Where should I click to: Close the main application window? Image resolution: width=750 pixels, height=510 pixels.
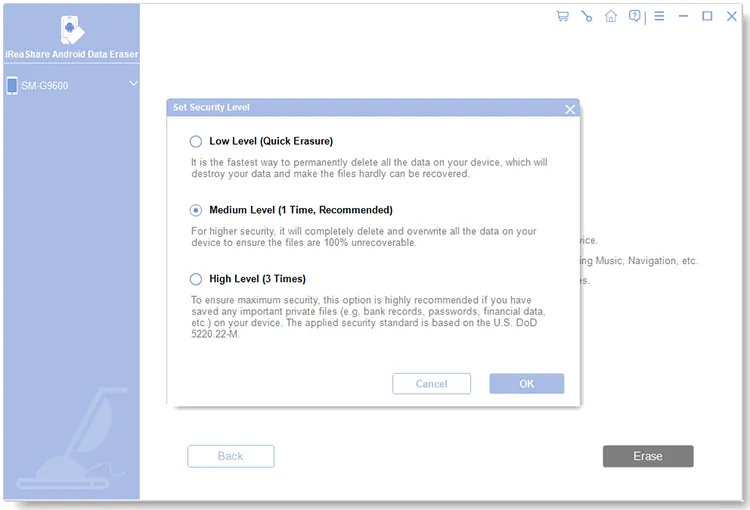[731, 16]
